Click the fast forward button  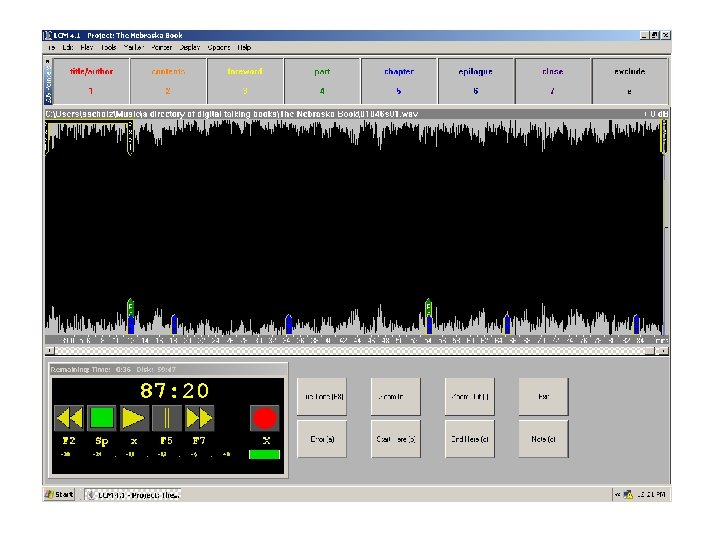pyautogui.click(x=200, y=418)
